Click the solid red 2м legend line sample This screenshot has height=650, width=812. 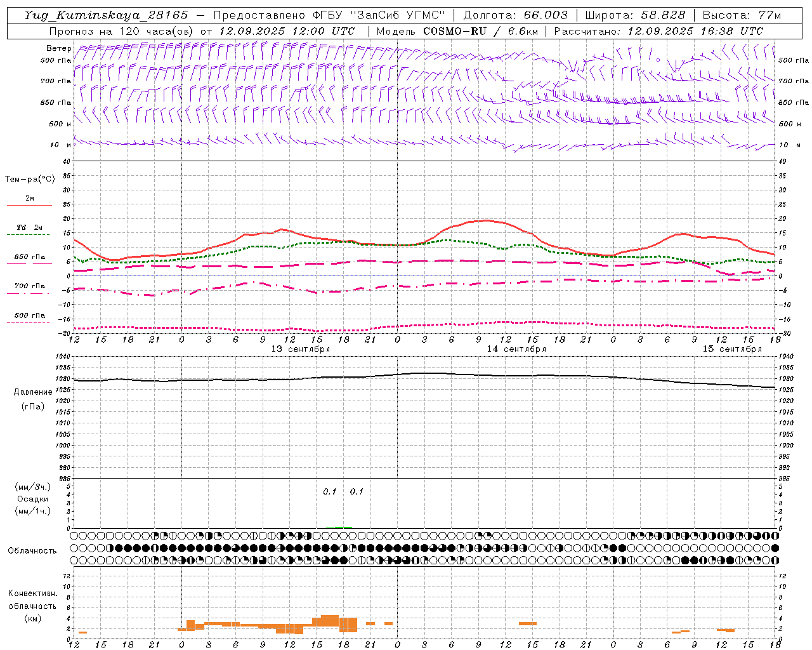click(x=29, y=205)
